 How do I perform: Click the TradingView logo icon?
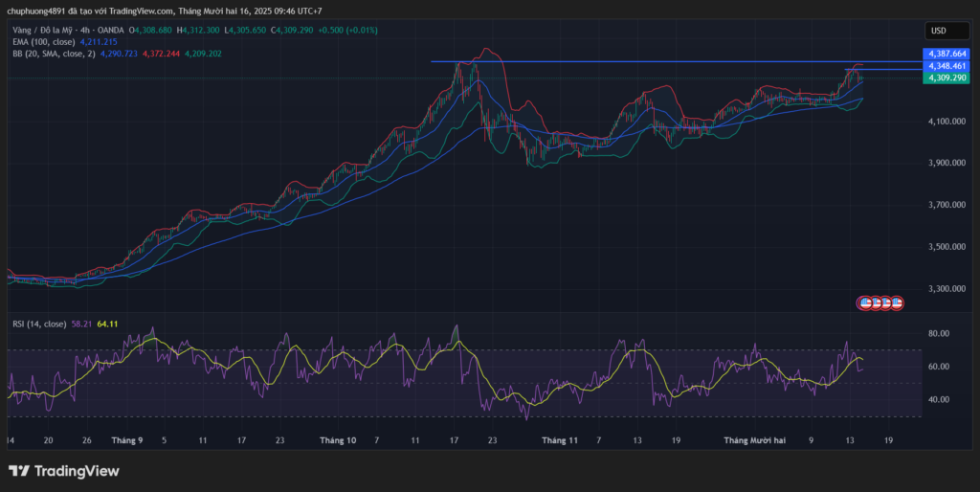click(18, 471)
